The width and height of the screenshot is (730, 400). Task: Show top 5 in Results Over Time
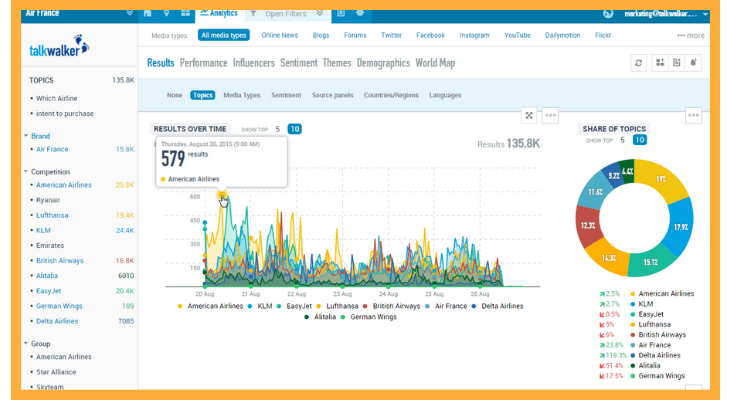click(x=277, y=129)
